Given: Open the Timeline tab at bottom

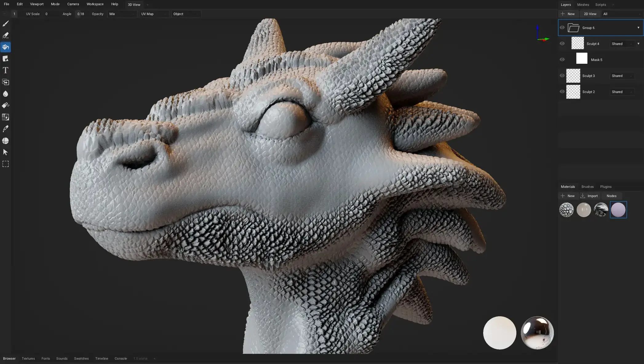Looking at the screenshot, I should pos(101,358).
